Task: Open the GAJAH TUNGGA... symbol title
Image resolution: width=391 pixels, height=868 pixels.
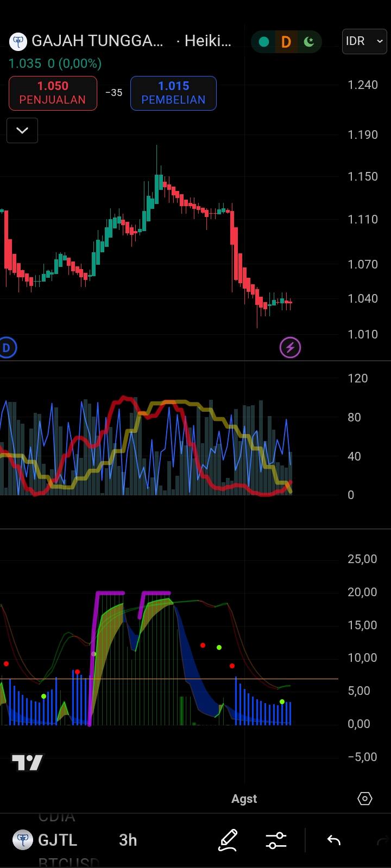Action: (x=97, y=41)
